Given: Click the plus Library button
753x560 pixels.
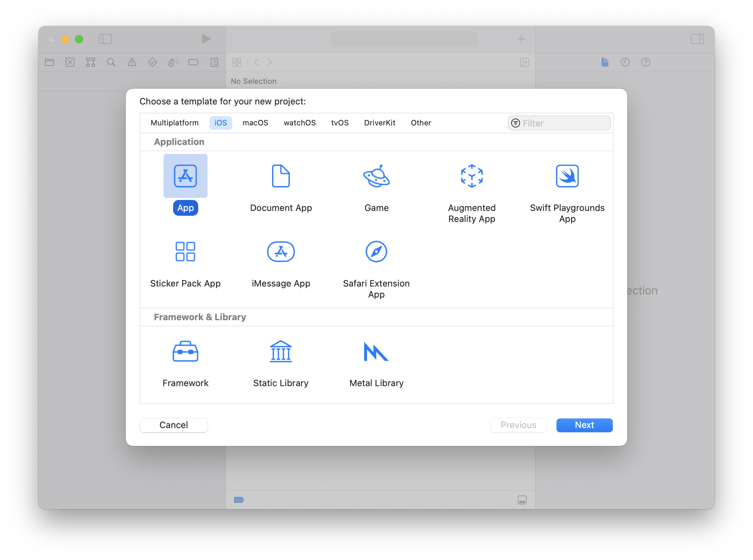Looking at the screenshot, I should pos(521,39).
